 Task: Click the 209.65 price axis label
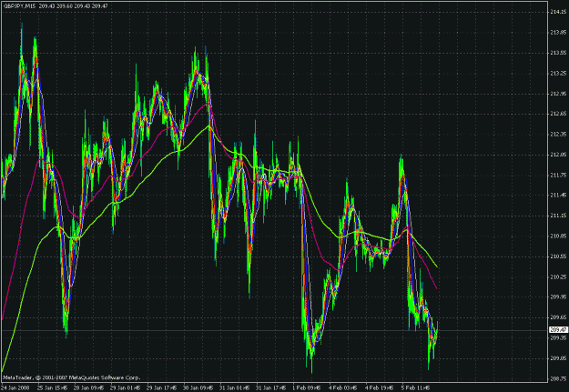tap(558, 317)
